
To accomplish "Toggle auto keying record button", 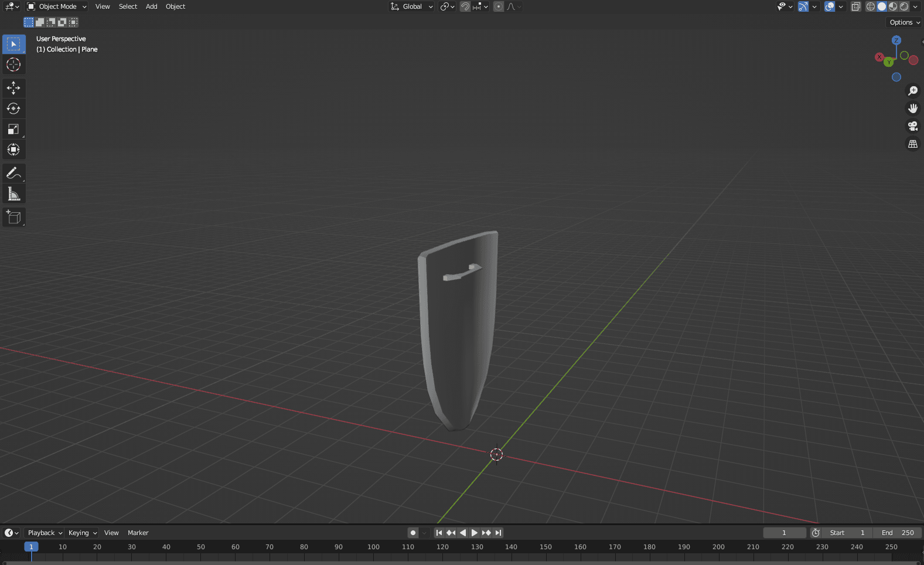I will pyautogui.click(x=413, y=533).
